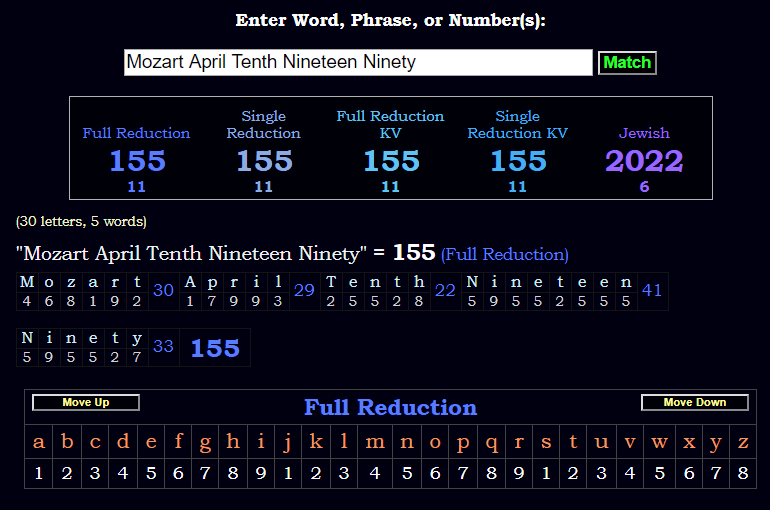
Task: Click the letter 'g' in cipher chart
Action: [x=205, y=442]
